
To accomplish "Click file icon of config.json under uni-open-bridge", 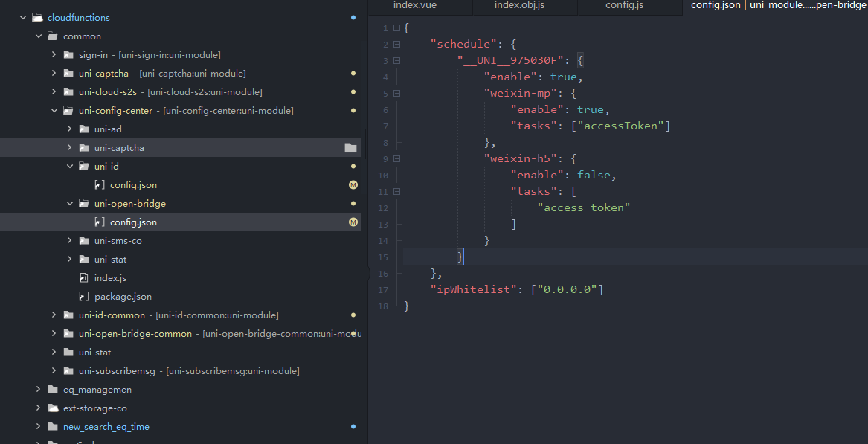I will coord(100,222).
